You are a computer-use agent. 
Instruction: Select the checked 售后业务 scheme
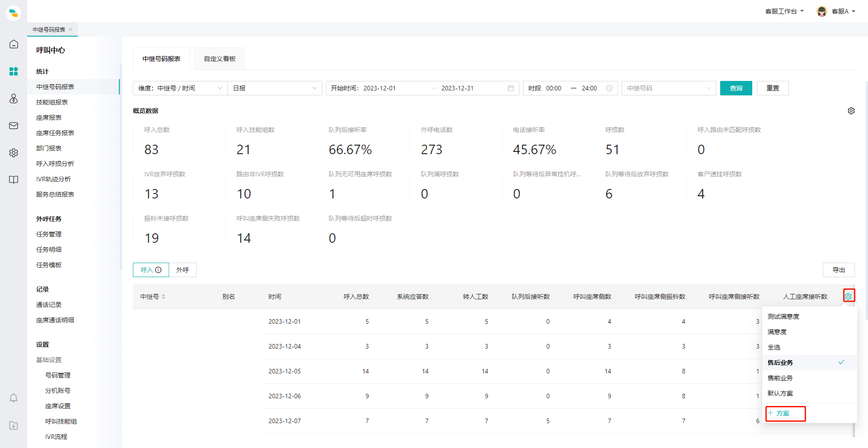(809, 363)
